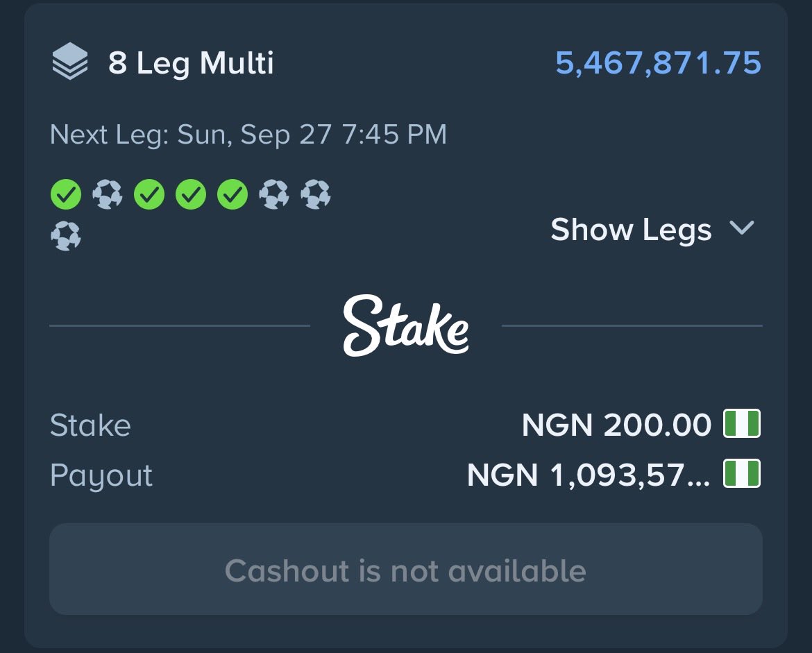Click the 8 Leg Multi title
Viewport: 812px width, 653px height.
tap(191, 63)
